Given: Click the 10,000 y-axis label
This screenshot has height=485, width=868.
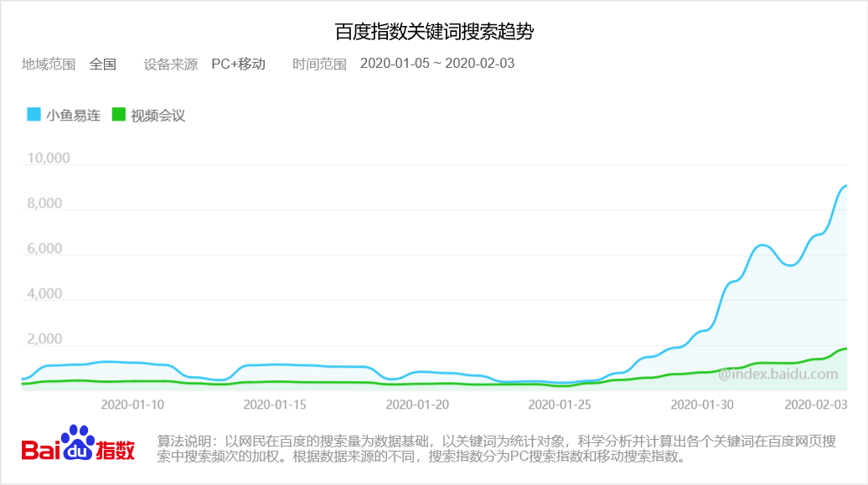Looking at the screenshot, I should point(49,158).
